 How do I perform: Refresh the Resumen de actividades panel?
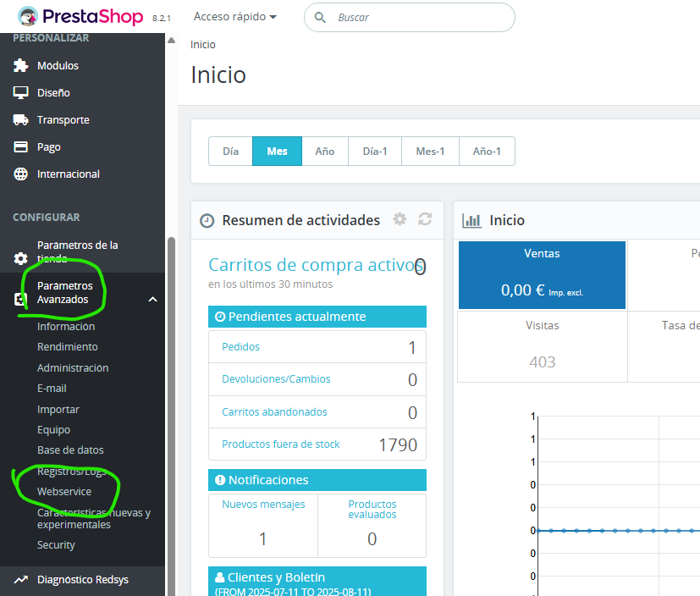425,219
